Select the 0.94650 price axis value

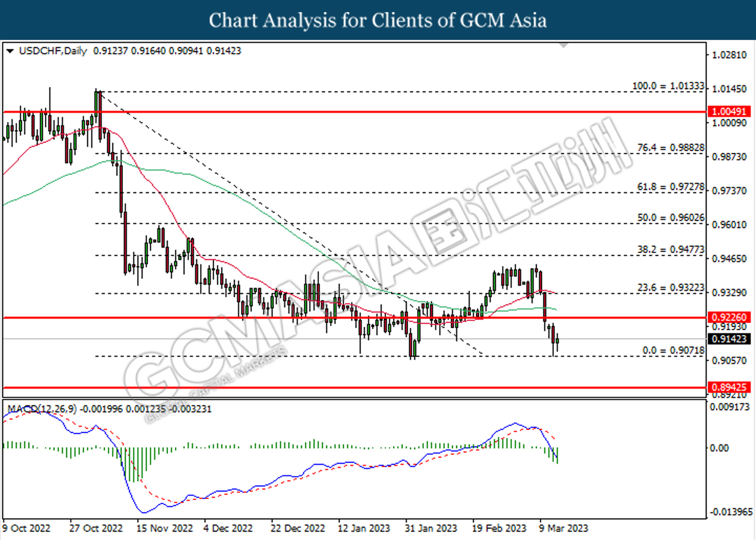click(x=729, y=259)
